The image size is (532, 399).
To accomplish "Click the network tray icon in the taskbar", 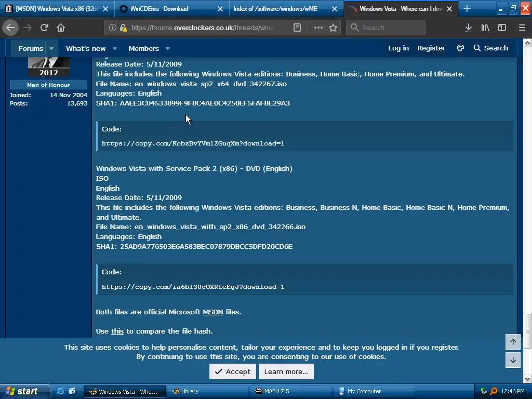I will (x=484, y=391).
